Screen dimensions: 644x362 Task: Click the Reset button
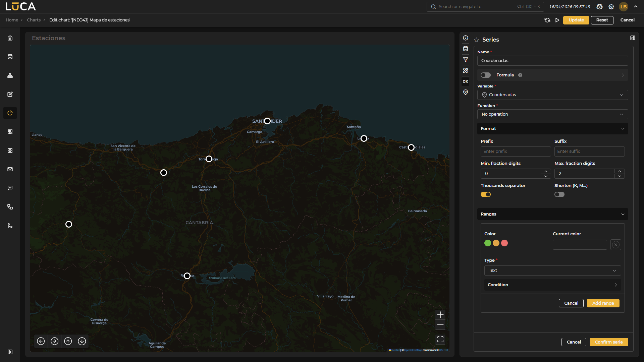point(602,20)
